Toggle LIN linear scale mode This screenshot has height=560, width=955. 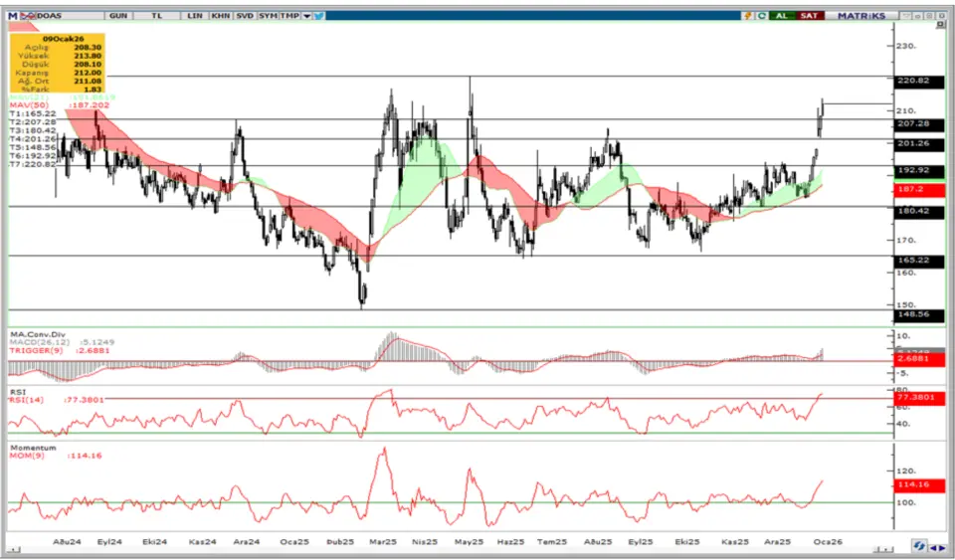coord(195,16)
